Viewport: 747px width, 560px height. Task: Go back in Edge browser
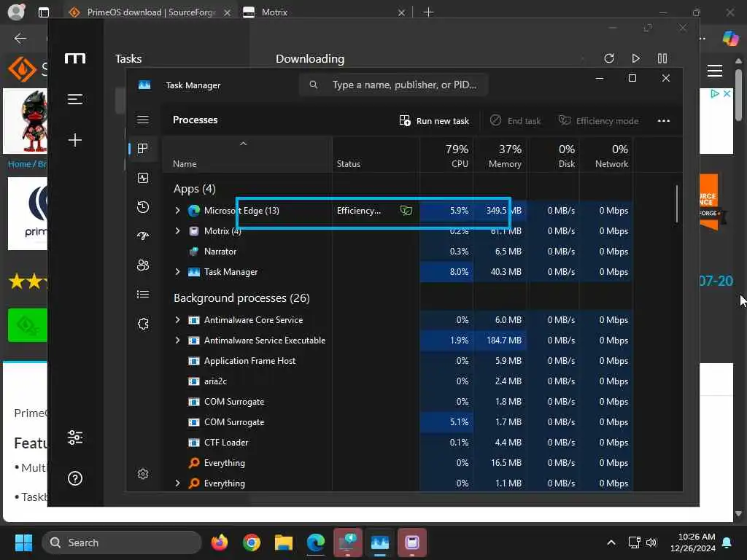pos(20,38)
